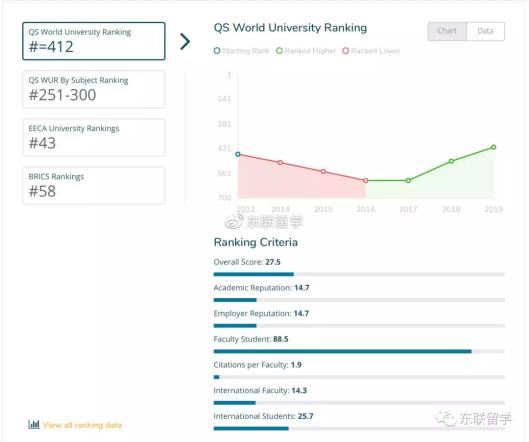Open the QS WUR By Subject Ranking card
This screenshot has width=529, height=442.
click(94, 89)
